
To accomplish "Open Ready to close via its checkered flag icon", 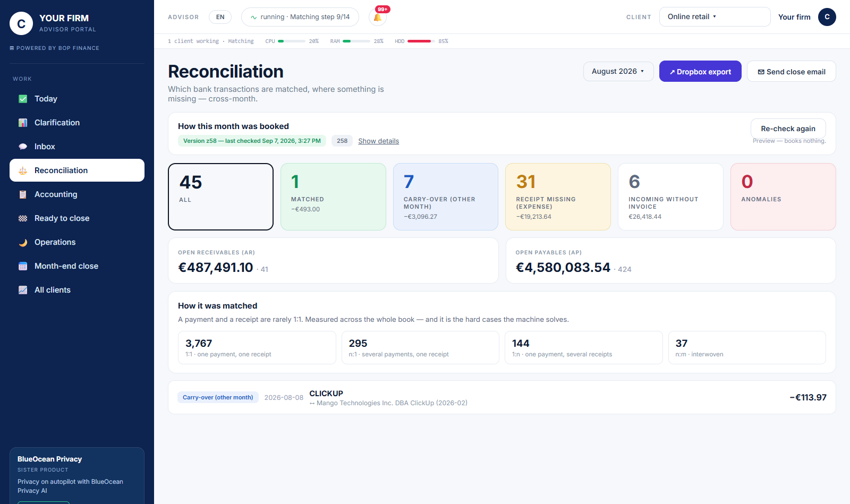I will [x=23, y=218].
